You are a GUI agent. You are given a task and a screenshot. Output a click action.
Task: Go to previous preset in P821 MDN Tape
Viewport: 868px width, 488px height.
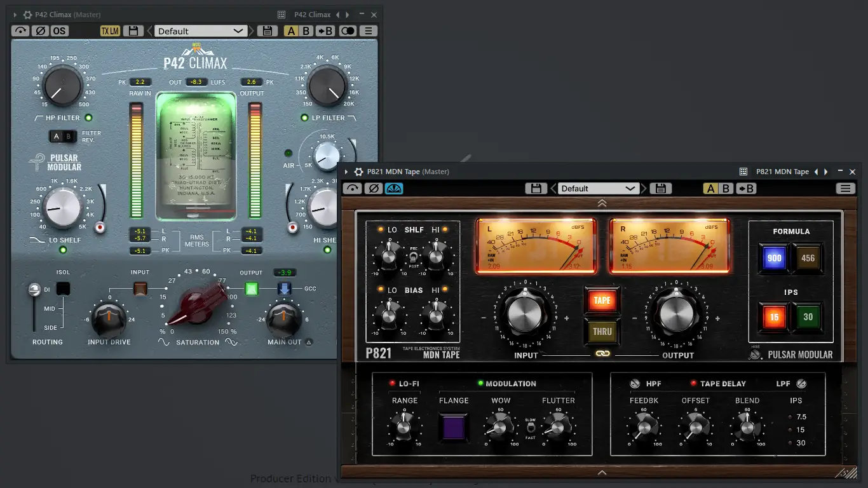pos(553,188)
